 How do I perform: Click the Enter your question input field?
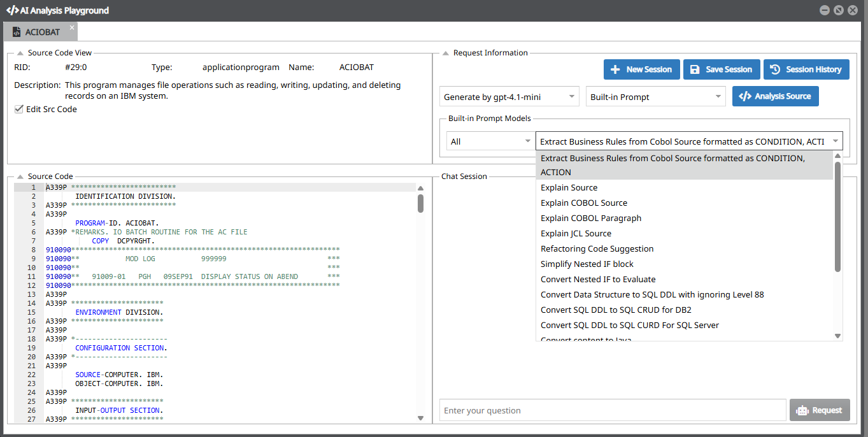[613, 410]
